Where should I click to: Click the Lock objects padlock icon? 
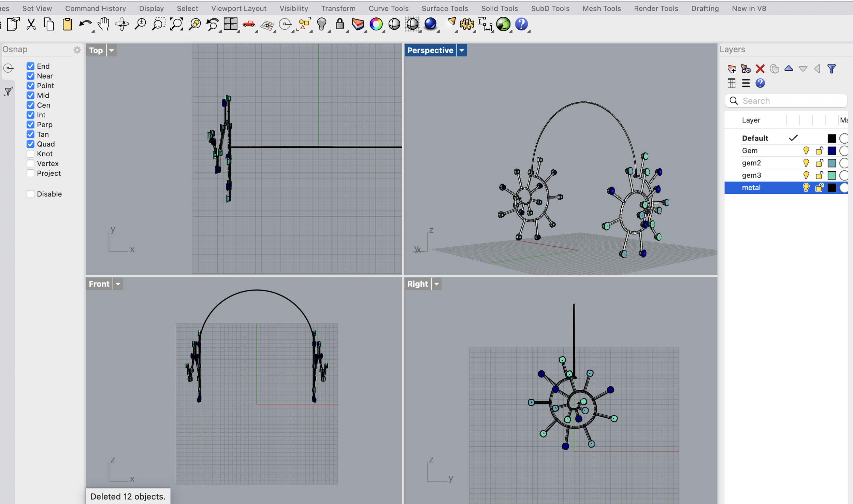click(340, 24)
